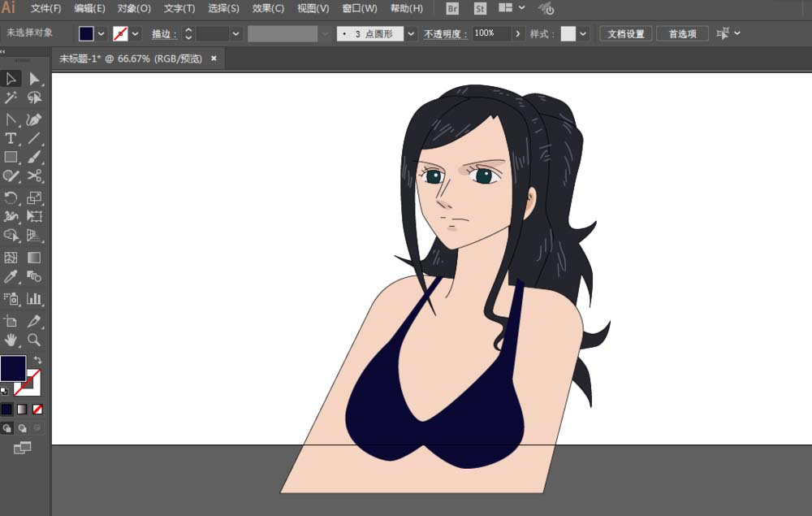Select the Line Segment tool
The image size is (812, 516).
coord(34,138)
